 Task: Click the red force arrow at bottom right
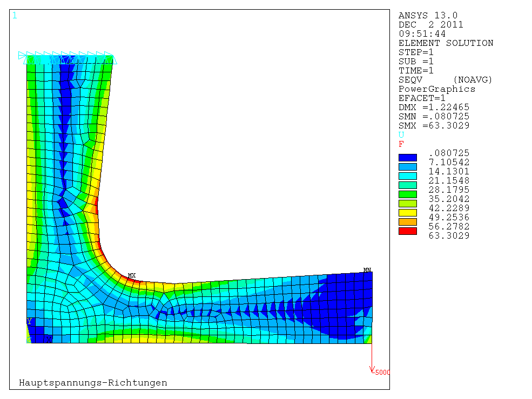coord(372,357)
